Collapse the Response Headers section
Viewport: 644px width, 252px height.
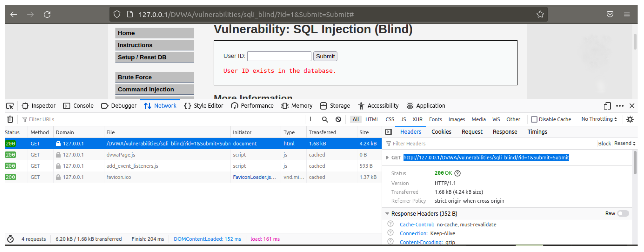tap(387, 214)
